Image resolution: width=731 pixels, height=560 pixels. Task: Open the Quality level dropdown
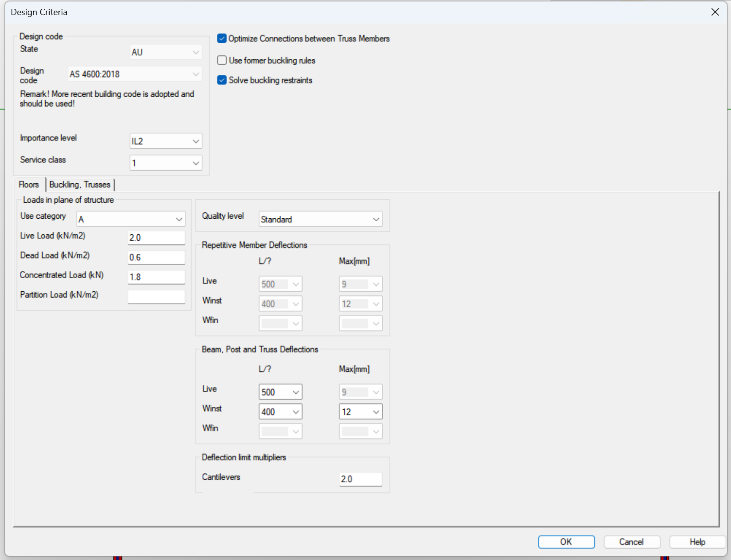320,219
